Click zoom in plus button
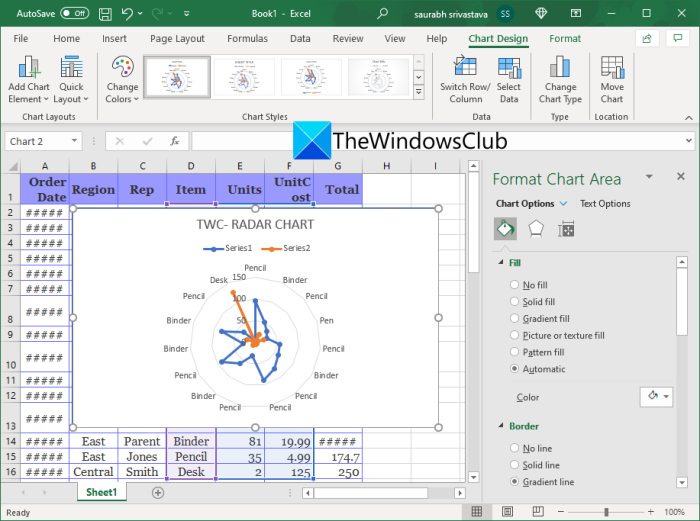 tap(651, 512)
